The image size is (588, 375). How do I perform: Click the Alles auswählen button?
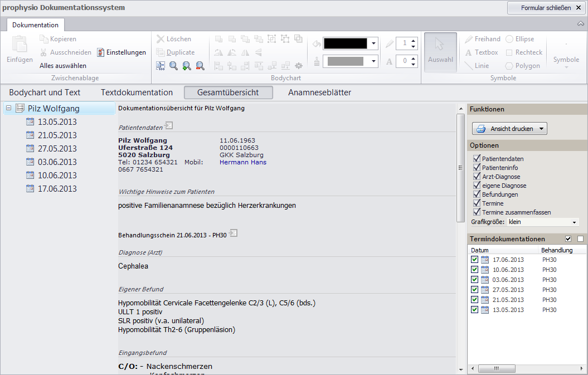point(63,66)
